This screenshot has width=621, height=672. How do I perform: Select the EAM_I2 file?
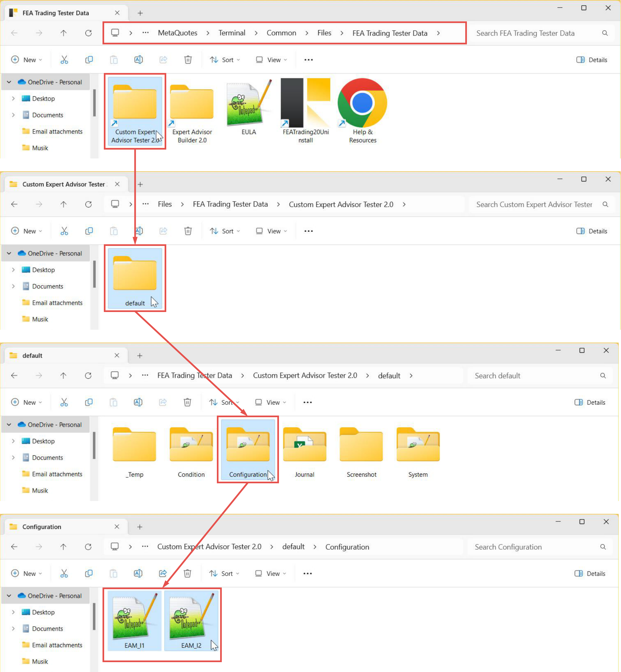pyautogui.click(x=191, y=621)
